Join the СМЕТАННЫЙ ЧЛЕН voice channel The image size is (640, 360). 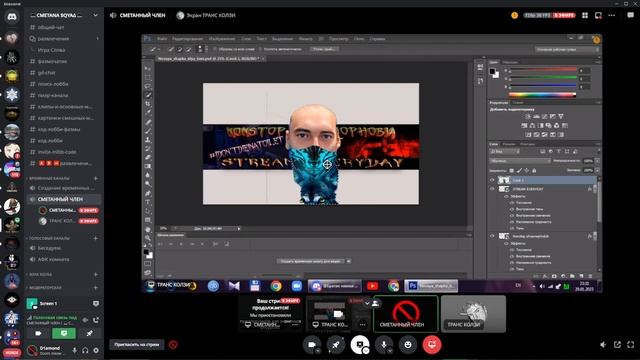point(64,199)
